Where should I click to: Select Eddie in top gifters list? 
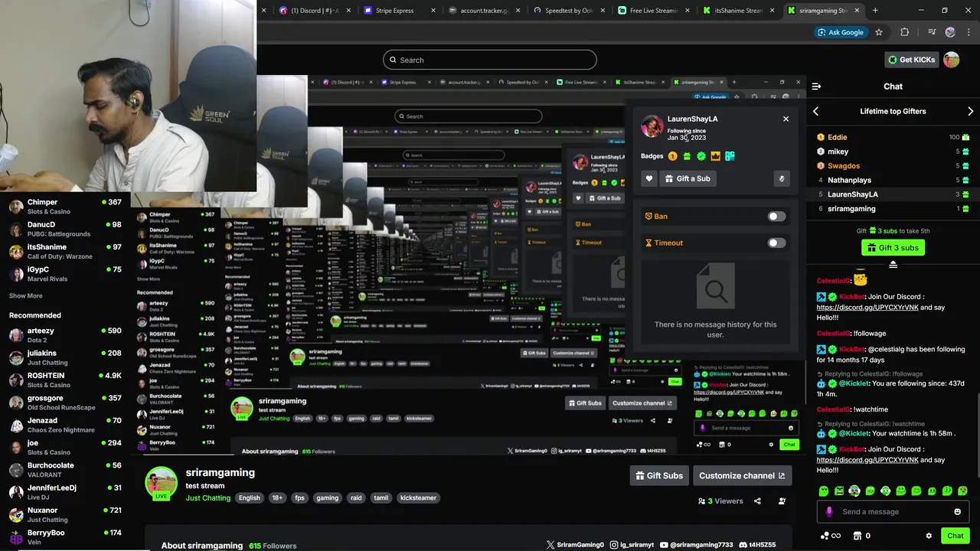[x=893, y=137]
